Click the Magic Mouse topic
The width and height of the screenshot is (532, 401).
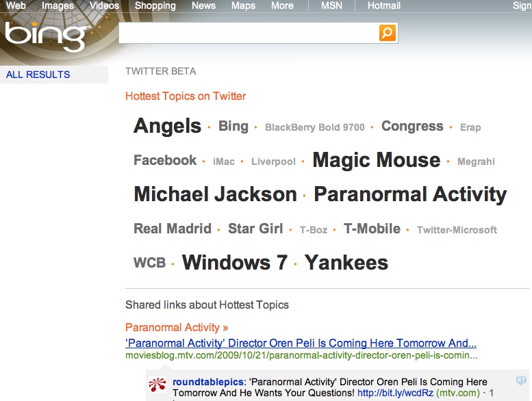(x=377, y=159)
